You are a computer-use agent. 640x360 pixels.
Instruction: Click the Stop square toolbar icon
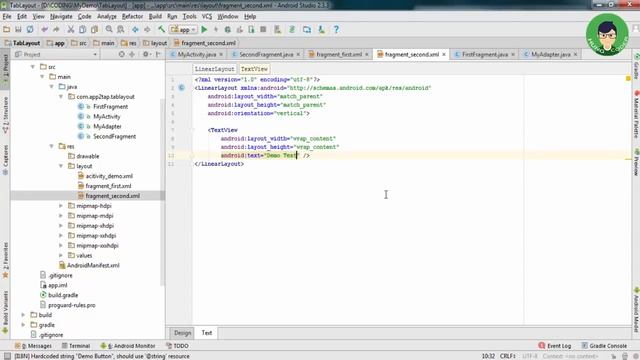point(263,29)
